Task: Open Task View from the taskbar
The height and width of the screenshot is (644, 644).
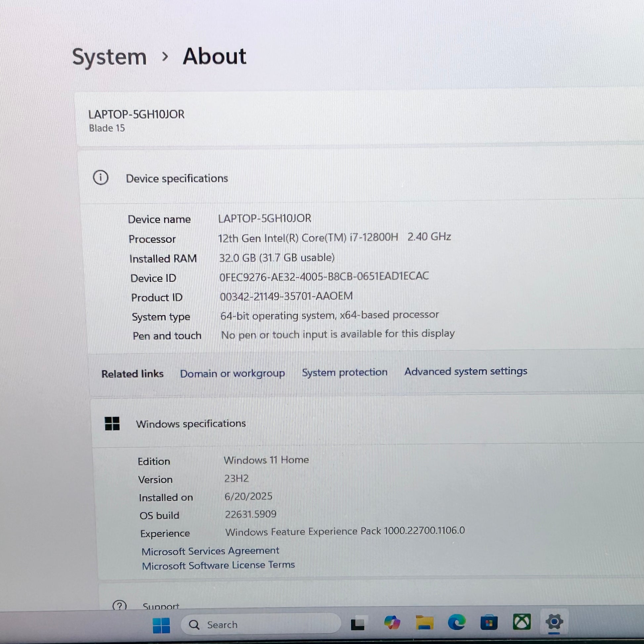Action: [358, 624]
